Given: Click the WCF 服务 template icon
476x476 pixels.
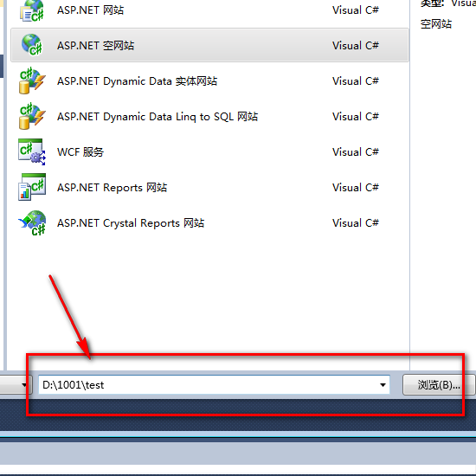Looking at the screenshot, I should tap(32, 151).
